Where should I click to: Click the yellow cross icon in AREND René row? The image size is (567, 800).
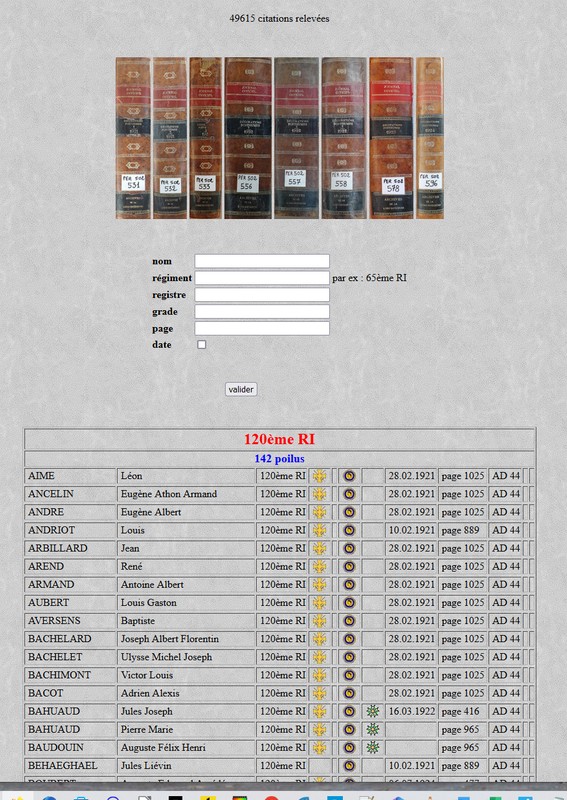coord(319,566)
